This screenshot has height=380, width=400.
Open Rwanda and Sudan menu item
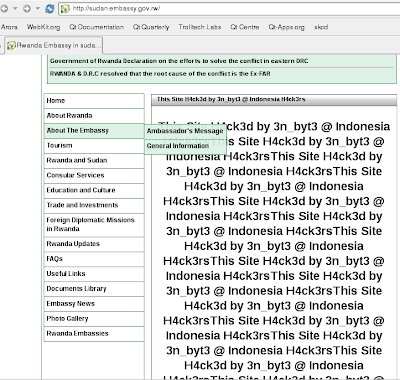[94, 160]
